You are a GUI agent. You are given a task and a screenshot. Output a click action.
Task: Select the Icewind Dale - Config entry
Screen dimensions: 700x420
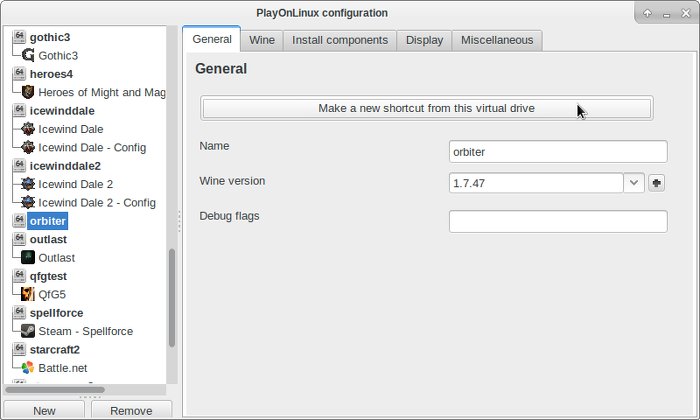pos(92,147)
